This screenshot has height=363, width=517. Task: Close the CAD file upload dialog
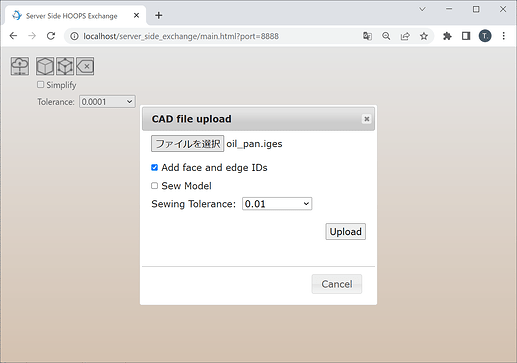[x=367, y=119]
